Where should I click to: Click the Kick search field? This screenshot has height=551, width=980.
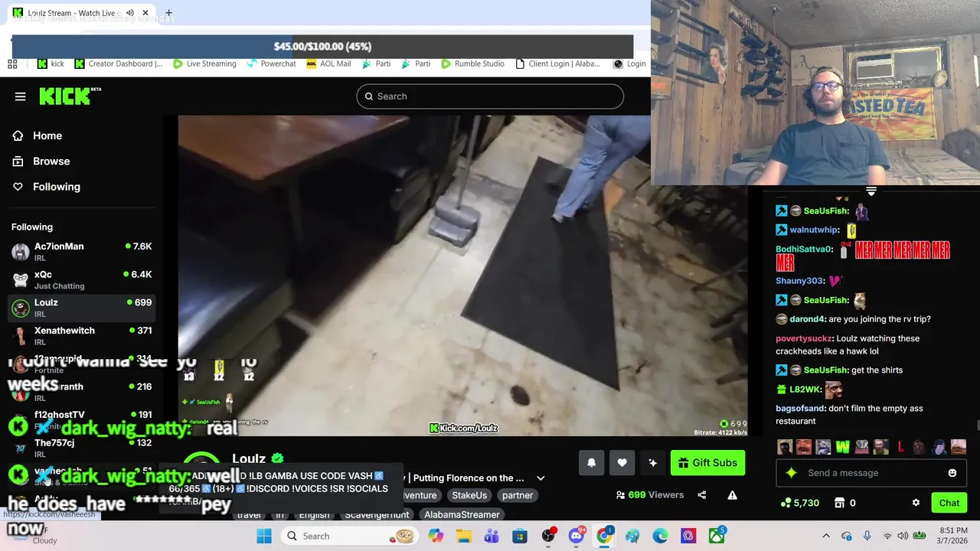(x=490, y=96)
